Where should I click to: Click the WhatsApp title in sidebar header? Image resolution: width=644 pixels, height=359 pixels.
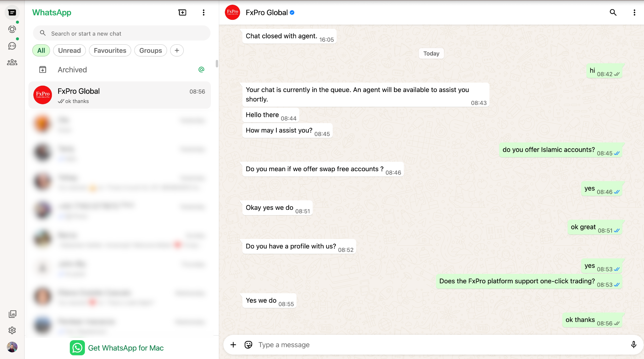[52, 13]
